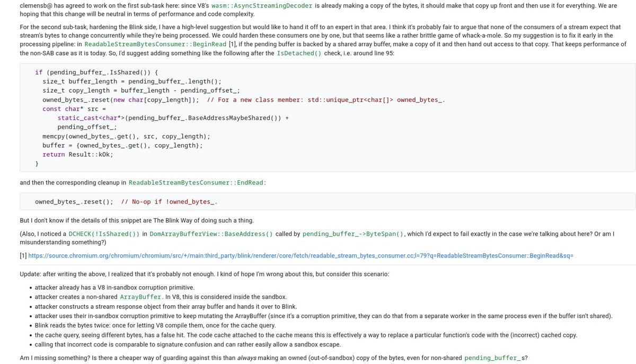Click bullet 'attacker uses their in-sandbox corruption primitive'
636x364 pixels.
tap(323, 316)
